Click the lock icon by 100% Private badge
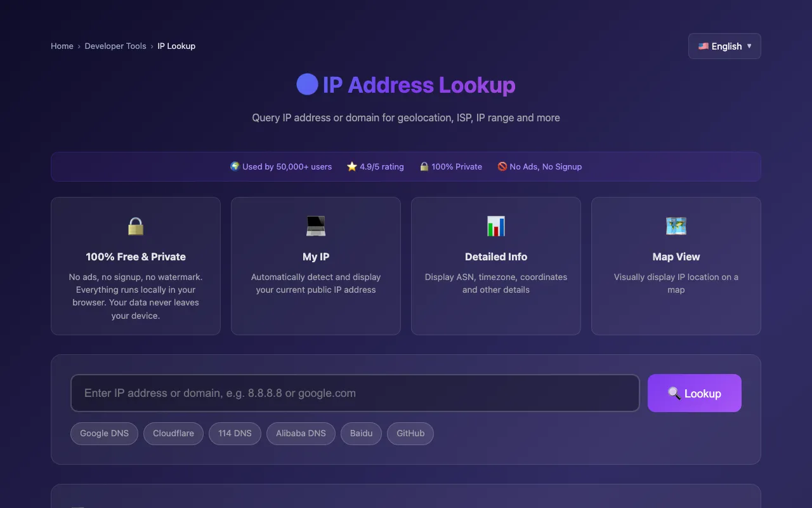This screenshot has height=508, width=812. [x=424, y=166]
